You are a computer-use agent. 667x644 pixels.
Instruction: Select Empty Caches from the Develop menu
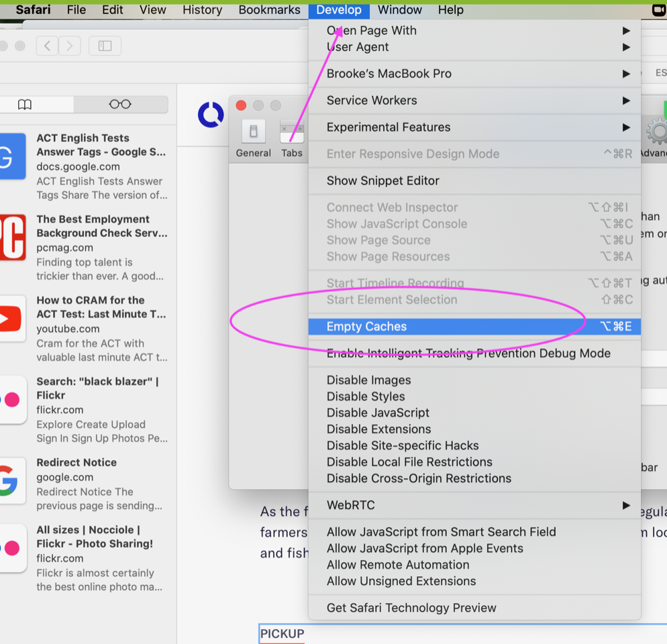[366, 327]
